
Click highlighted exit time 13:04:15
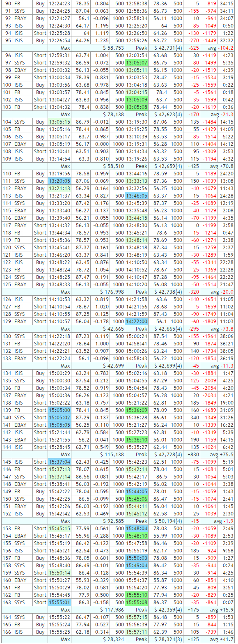pos(136,92)
